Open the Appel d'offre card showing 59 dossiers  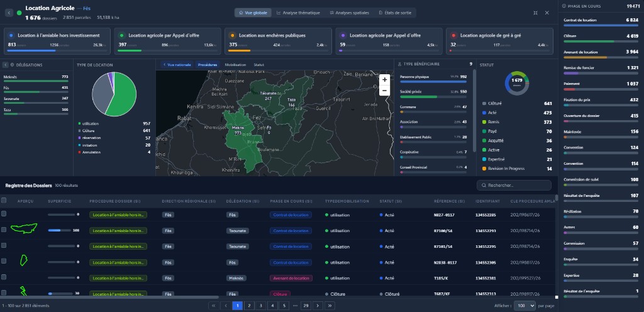389,41
